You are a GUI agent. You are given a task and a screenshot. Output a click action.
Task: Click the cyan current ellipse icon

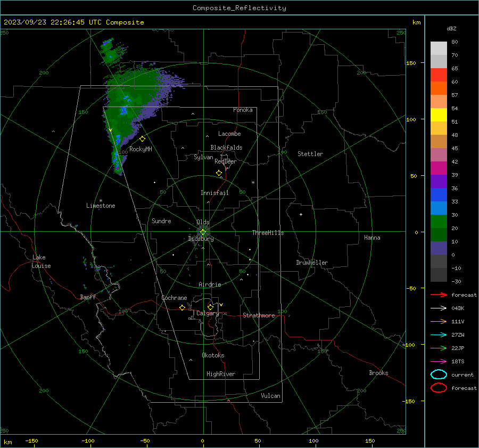(x=439, y=374)
